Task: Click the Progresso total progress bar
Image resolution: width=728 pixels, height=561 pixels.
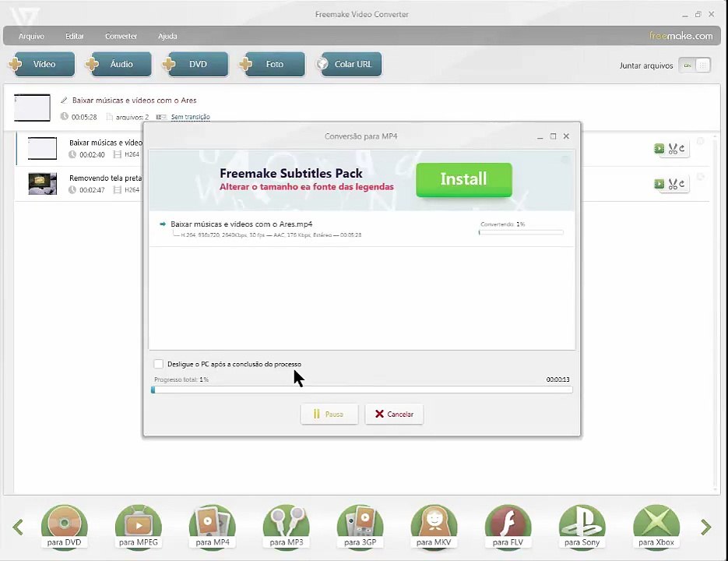Action: point(362,390)
